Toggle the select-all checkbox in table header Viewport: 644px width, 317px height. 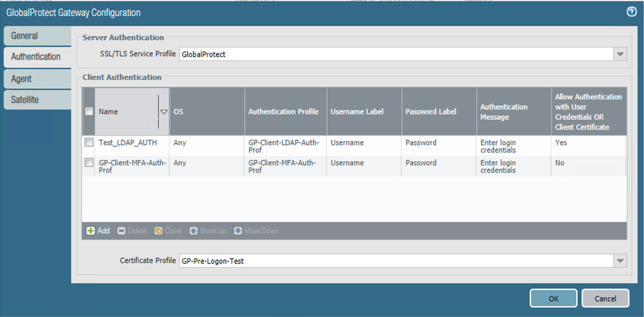tap(89, 111)
